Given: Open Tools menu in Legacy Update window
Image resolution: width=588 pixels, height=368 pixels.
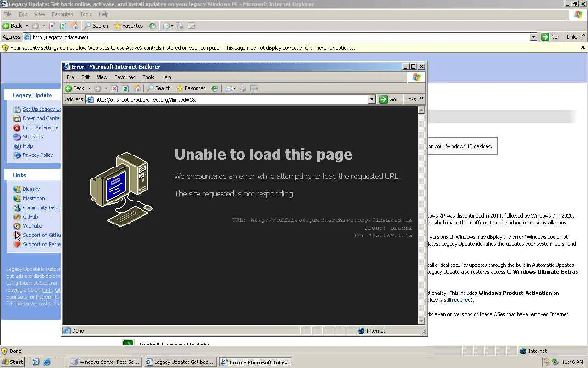Looking at the screenshot, I should [x=86, y=14].
